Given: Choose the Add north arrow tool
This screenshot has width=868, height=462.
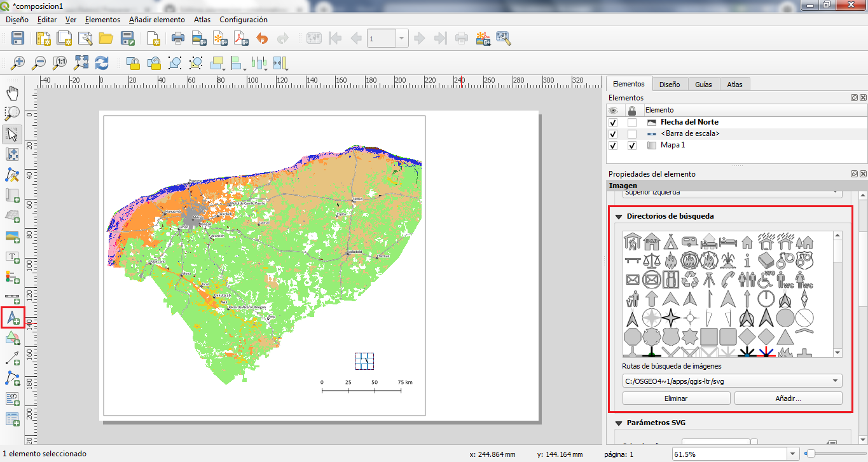Looking at the screenshot, I should [x=12, y=317].
